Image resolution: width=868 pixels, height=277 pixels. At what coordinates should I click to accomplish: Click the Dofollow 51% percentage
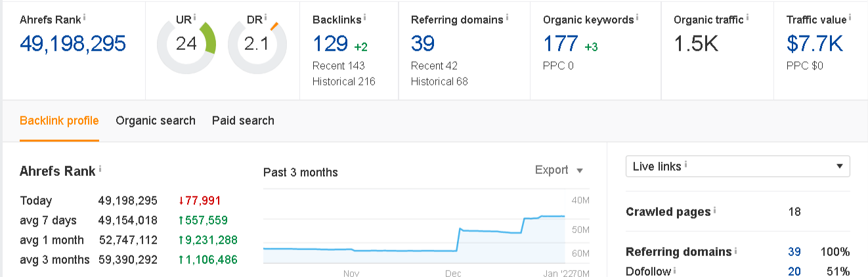(x=837, y=272)
